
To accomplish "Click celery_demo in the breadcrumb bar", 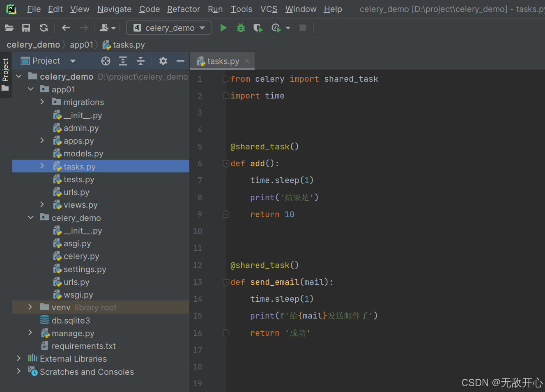I will click(33, 45).
